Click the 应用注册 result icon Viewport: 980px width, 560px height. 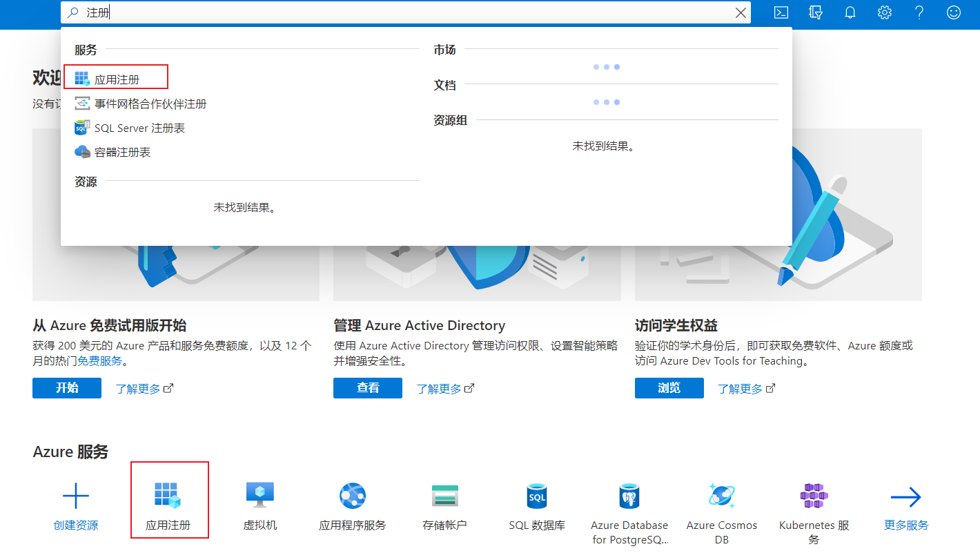(82, 79)
